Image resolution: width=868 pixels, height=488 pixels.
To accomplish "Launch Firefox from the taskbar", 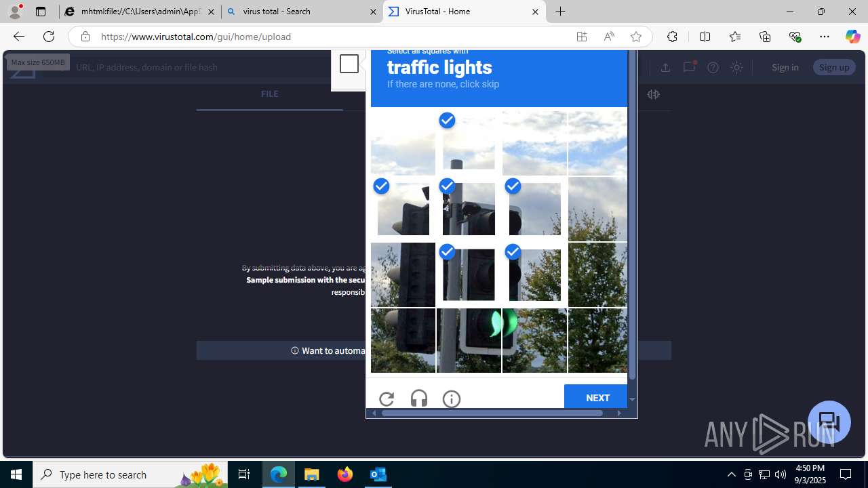I will [345, 474].
